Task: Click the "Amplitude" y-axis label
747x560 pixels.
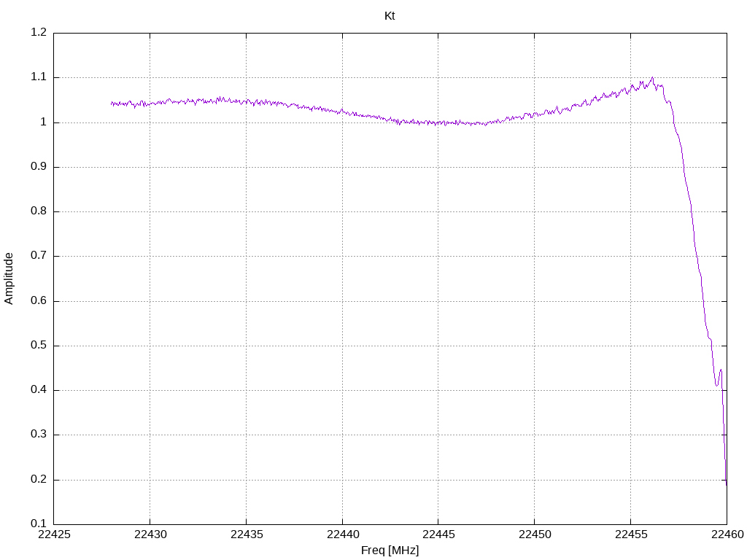Action: (x=9, y=279)
